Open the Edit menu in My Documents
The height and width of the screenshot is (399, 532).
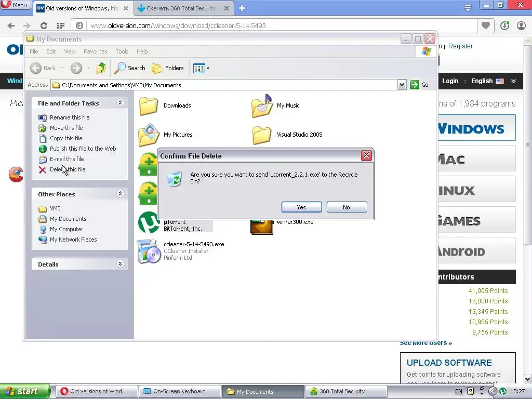(51, 51)
